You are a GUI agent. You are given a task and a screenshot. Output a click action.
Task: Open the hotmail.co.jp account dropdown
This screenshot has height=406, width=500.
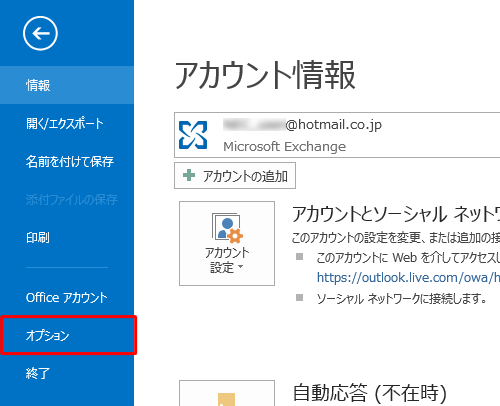(x=337, y=135)
